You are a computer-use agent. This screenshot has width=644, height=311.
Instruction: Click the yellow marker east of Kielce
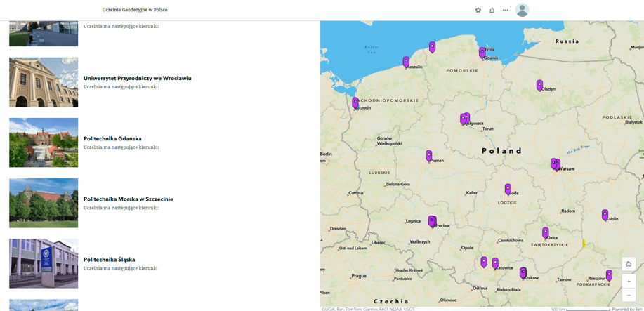click(x=583, y=244)
